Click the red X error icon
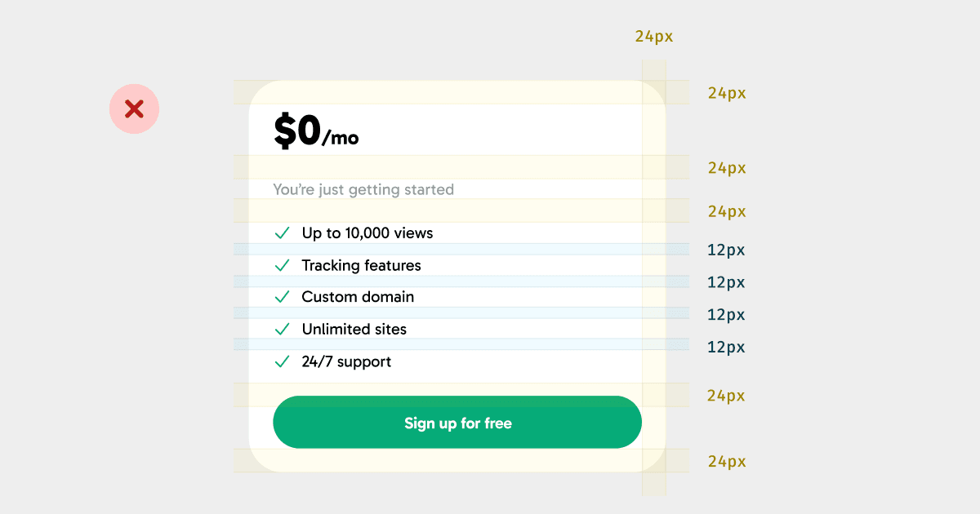 [134, 109]
